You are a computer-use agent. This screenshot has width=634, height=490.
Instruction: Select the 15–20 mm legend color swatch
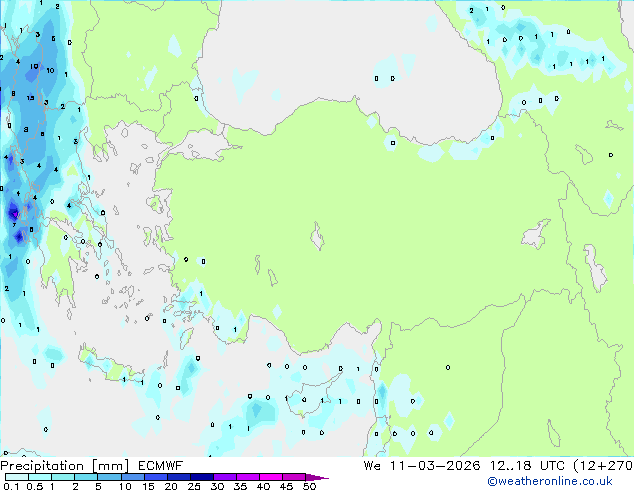156,477
